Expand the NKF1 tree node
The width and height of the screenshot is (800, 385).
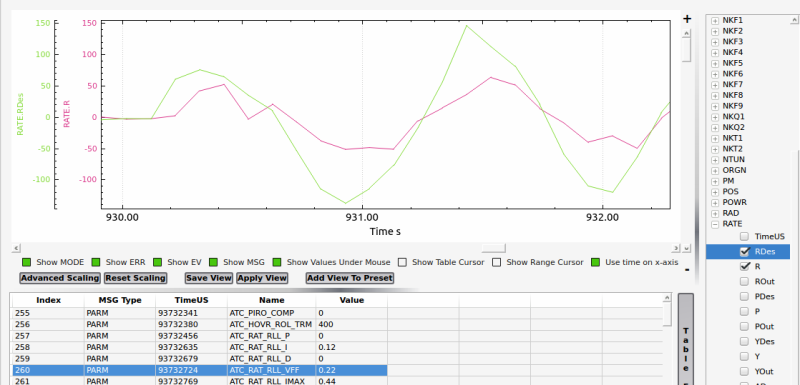[x=715, y=20]
